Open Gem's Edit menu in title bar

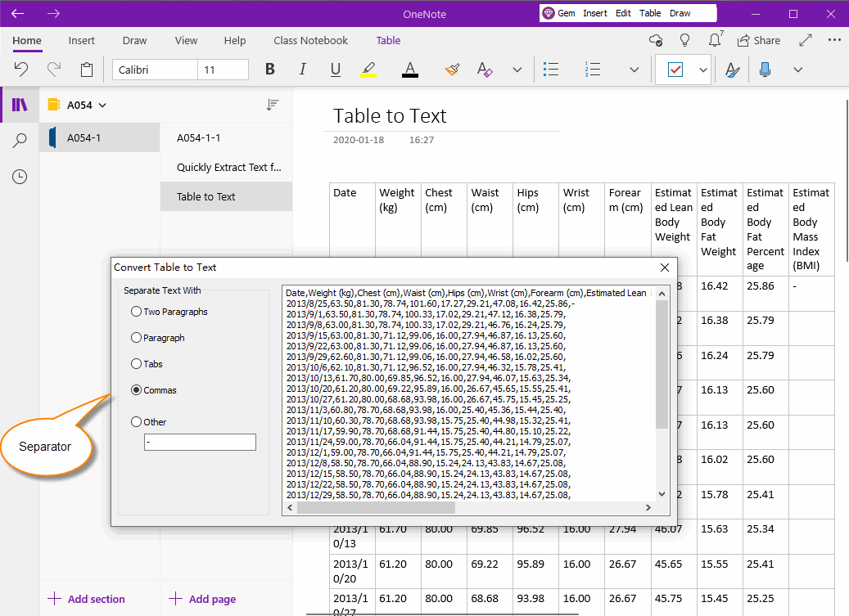[x=623, y=13]
